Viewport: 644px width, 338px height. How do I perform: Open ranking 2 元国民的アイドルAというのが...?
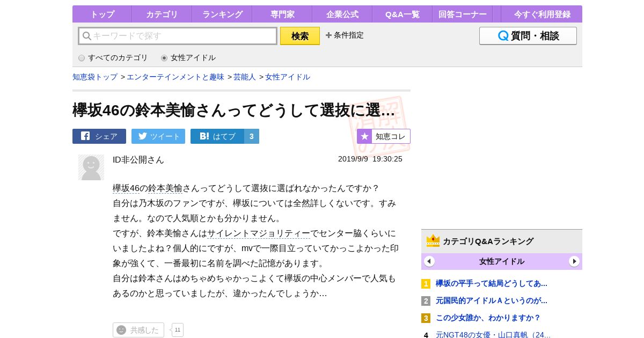(492, 300)
